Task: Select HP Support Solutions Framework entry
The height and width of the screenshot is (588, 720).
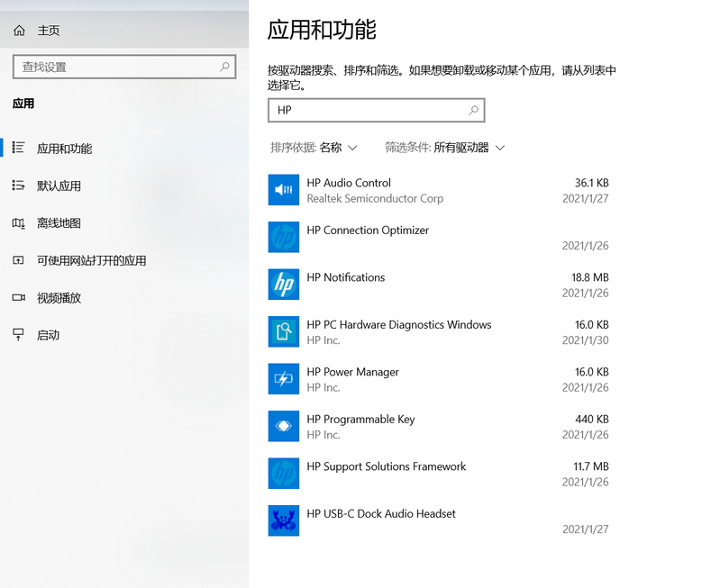Action: (387, 466)
